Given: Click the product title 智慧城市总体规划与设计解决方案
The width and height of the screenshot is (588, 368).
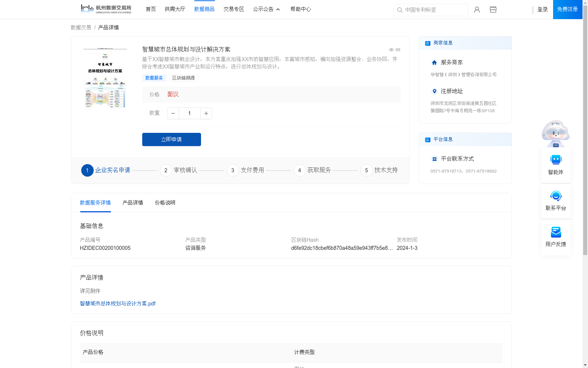Looking at the screenshot, I should [x=186, y=50].
